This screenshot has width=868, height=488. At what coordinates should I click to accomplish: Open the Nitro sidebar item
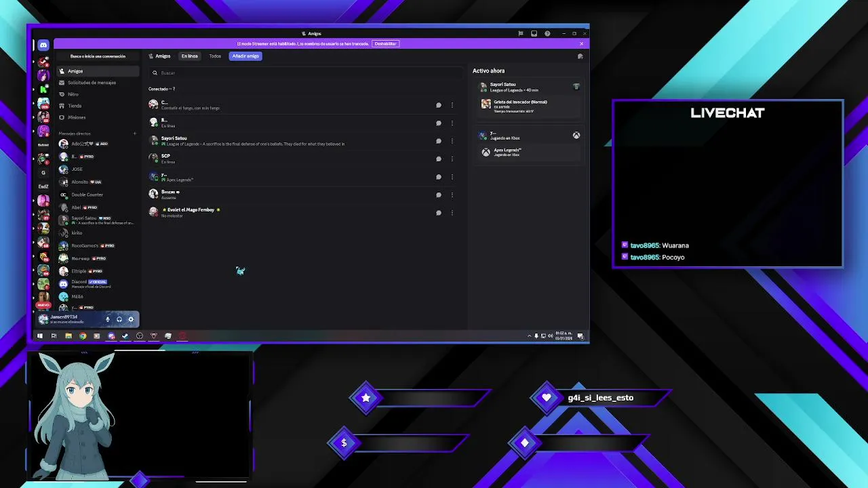point(98,94)
